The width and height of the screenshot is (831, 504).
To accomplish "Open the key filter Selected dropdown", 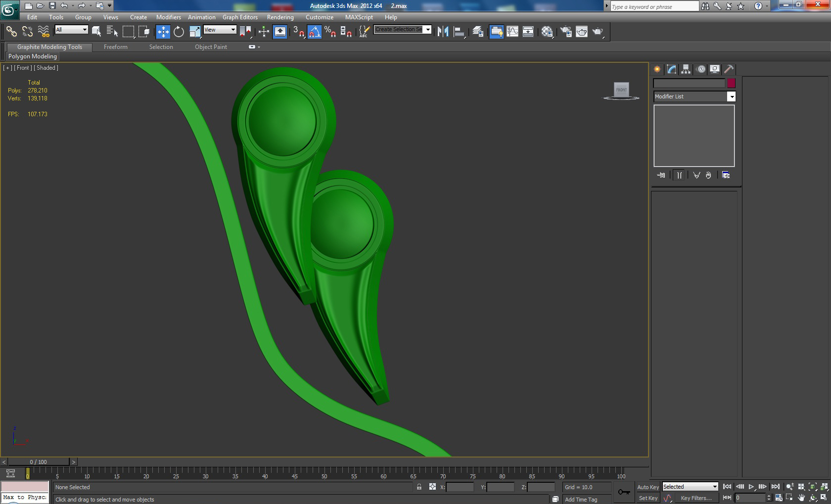I will pyautogui.click(x=690, y=487).
